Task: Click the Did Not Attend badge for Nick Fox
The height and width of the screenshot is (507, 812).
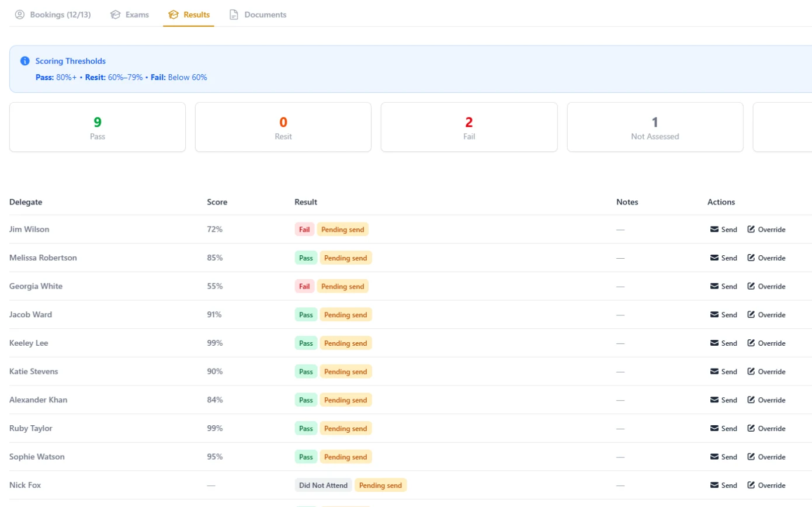Action: [323, 485]
